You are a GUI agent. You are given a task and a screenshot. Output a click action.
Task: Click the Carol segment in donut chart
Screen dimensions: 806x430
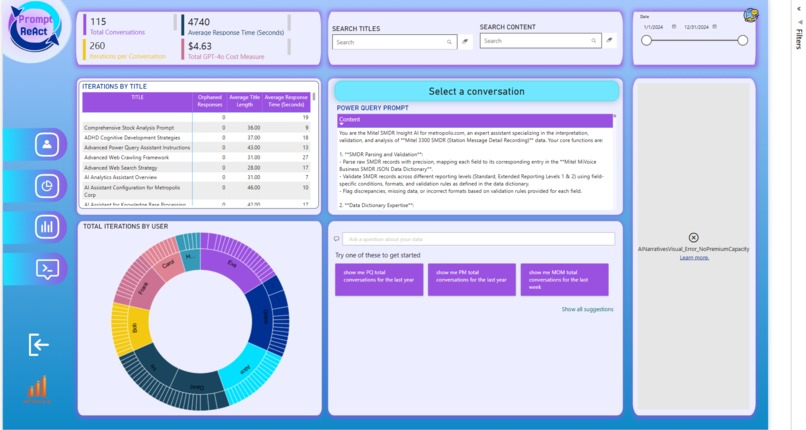[x=170, y=265]
